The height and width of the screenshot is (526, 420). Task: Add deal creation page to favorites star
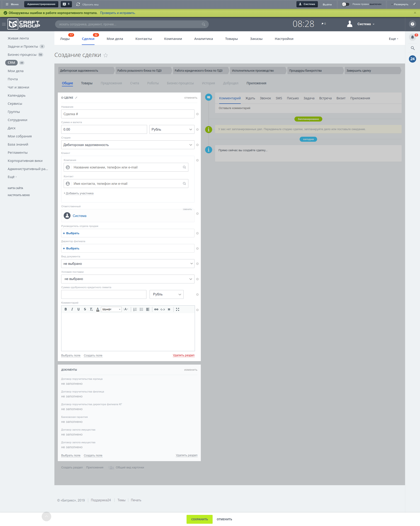coord(106,55)
